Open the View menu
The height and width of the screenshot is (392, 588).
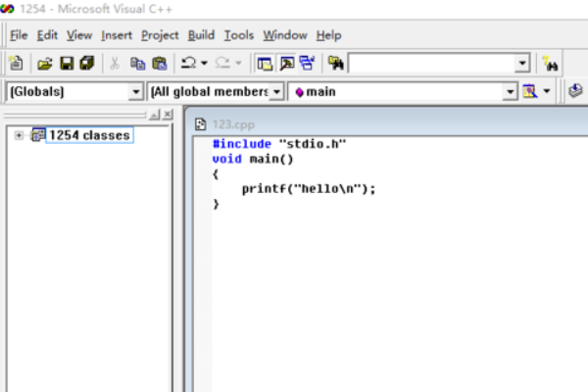click(x=79, y=35)
